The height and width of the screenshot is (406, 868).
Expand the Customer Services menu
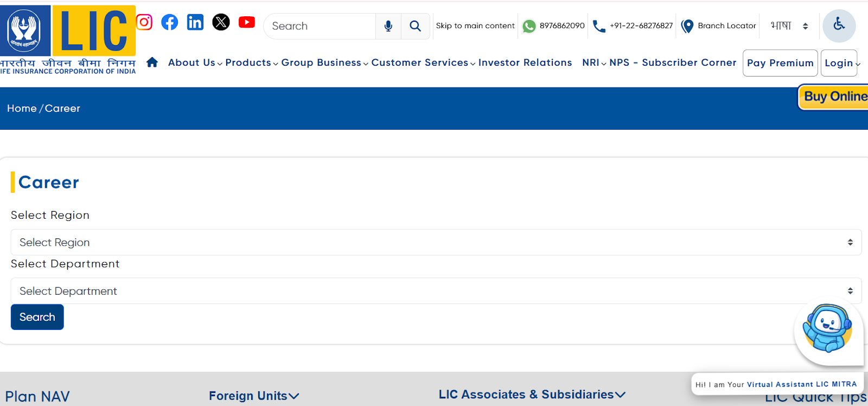click(x=423, y=62)
